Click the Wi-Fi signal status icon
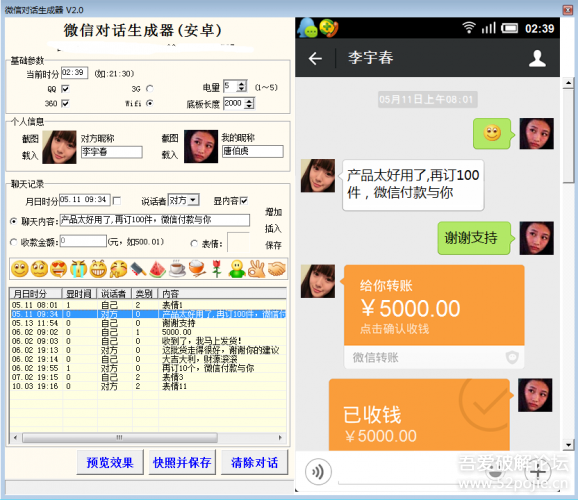Viewport: 578px width, 500px height. pyautogui.click(x=469, y=28)
